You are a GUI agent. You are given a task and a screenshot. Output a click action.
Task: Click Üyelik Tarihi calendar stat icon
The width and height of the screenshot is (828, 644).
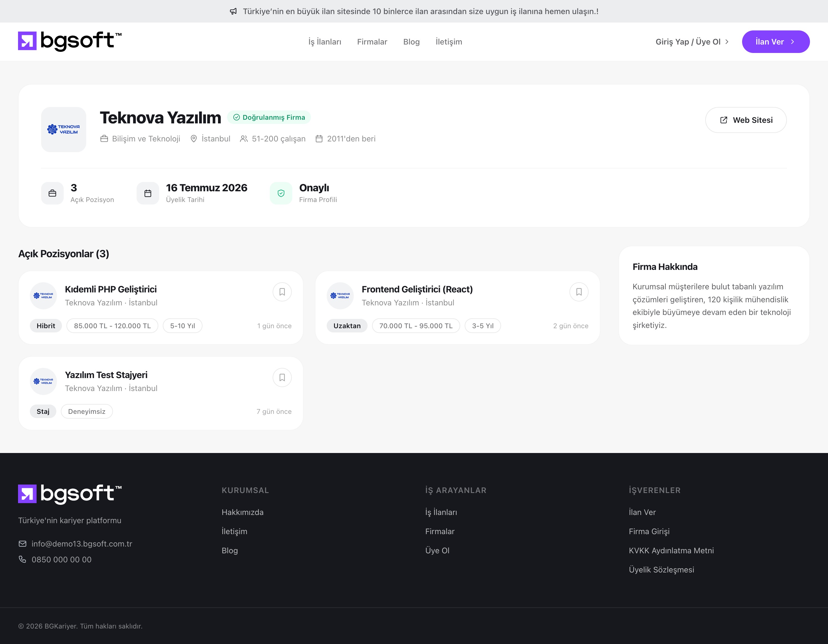tap(148, 193)
